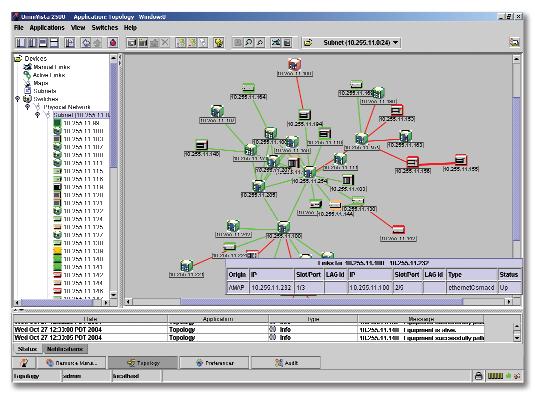Select 10.255.11.115 in the device tree
This screenshot has width=535, height=395.
[x=83, y=171]
